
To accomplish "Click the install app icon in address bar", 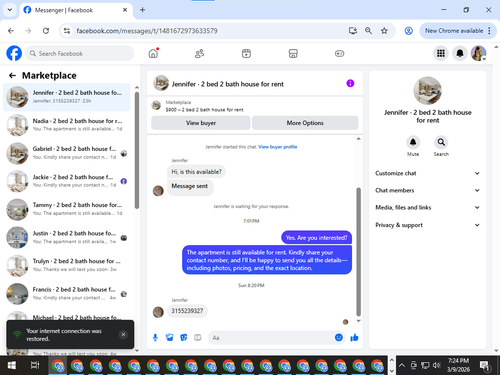I will (x=353, y=31).
